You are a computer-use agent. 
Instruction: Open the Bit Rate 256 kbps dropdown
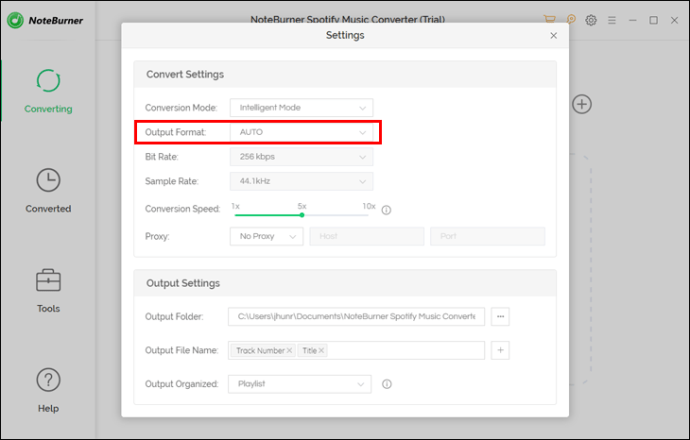point(301,157)
